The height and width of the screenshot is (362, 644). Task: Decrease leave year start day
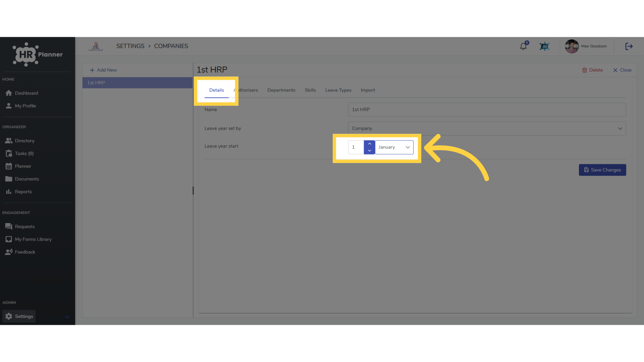tap(369, 151)
